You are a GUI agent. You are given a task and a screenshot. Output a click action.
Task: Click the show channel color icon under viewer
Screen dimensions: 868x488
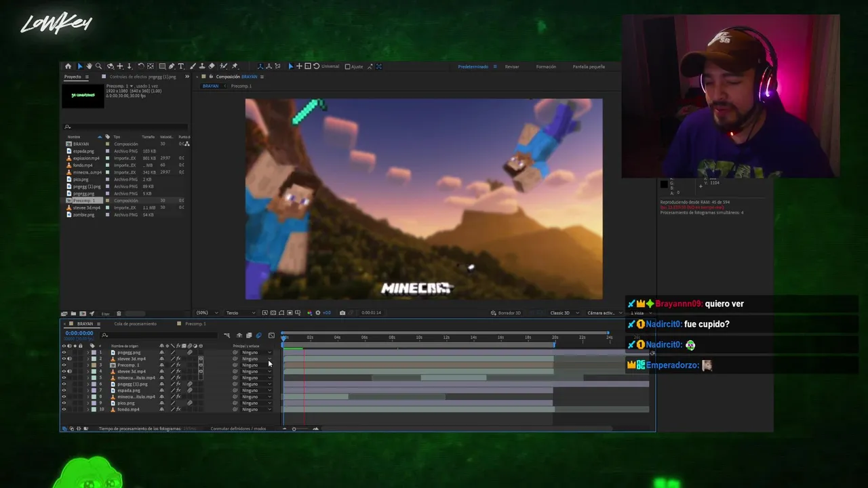310,313
